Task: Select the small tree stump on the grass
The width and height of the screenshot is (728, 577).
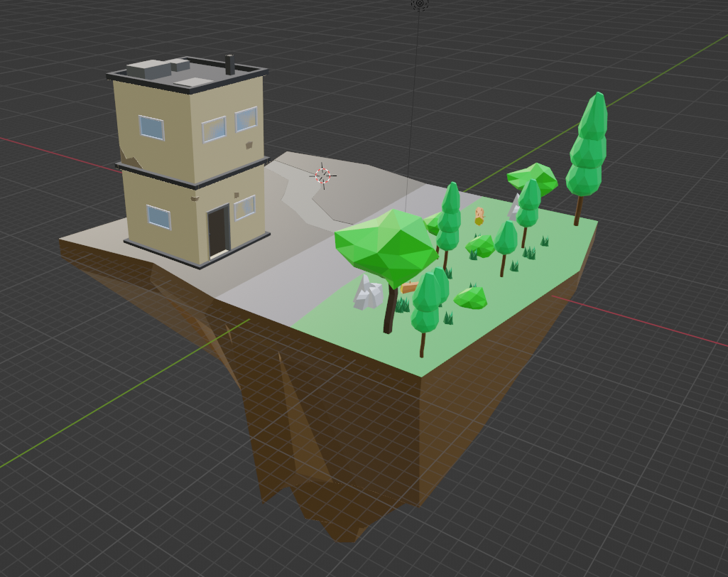Action: [x=479, y=215]
